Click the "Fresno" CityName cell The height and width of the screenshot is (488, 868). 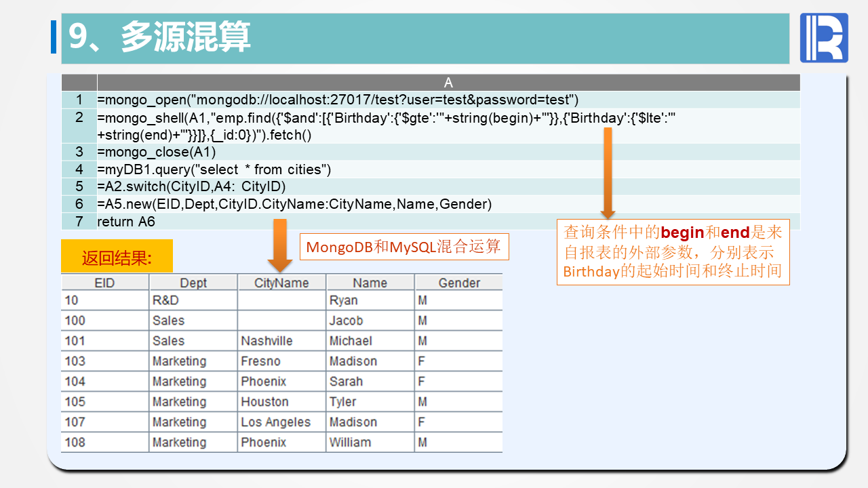pyautogui.click(x=282, y=361)
